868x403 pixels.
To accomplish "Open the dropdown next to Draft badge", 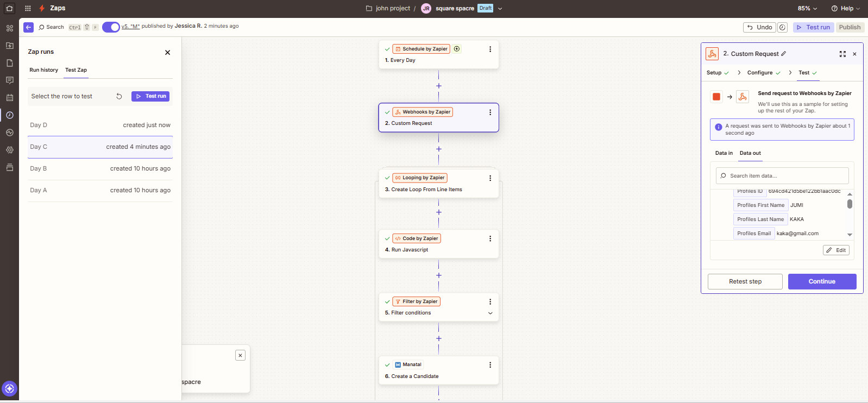I will (500, 8).
